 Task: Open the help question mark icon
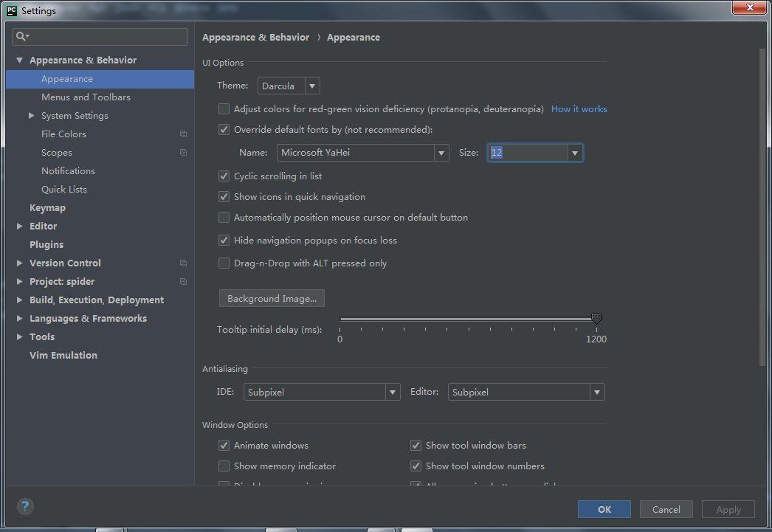[25, 506]
